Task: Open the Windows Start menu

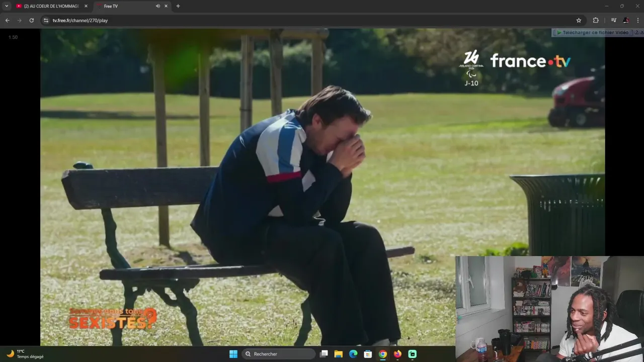Action: tap(233, 354)
